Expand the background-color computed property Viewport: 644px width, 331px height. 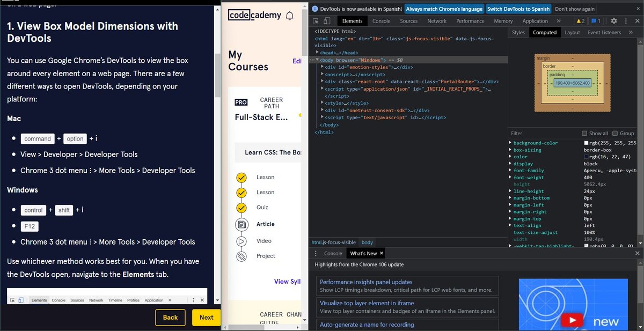pyautogui.click(x=510, y=143)
